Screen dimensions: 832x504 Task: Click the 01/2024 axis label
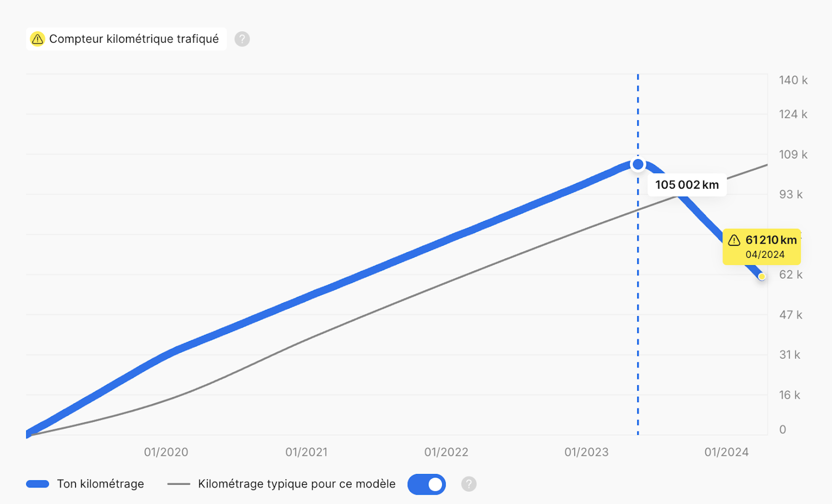[727, 452]
